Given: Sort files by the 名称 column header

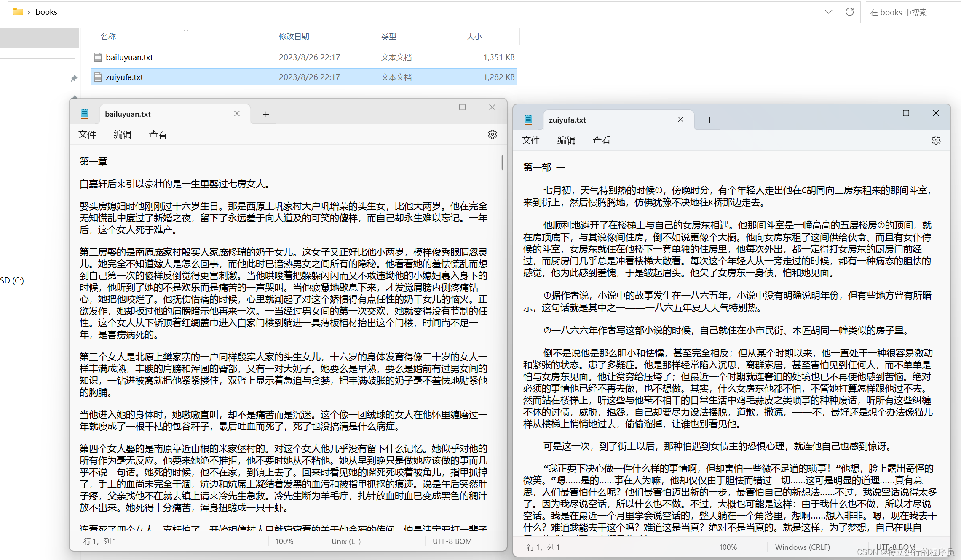Looking at the screenshot, I should tap(108, 37).
